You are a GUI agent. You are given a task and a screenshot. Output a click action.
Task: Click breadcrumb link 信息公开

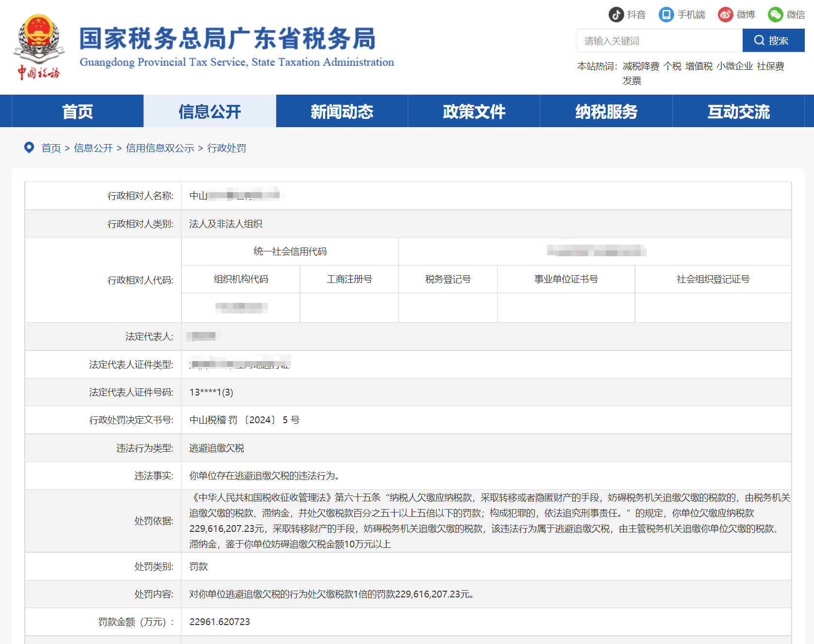tap(93, 148)
